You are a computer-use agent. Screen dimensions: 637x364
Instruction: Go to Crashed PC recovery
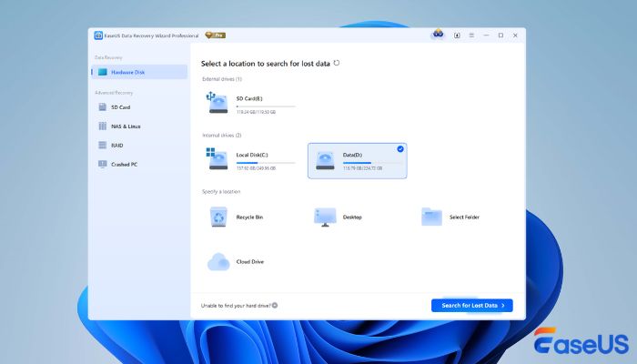[124, 164]
